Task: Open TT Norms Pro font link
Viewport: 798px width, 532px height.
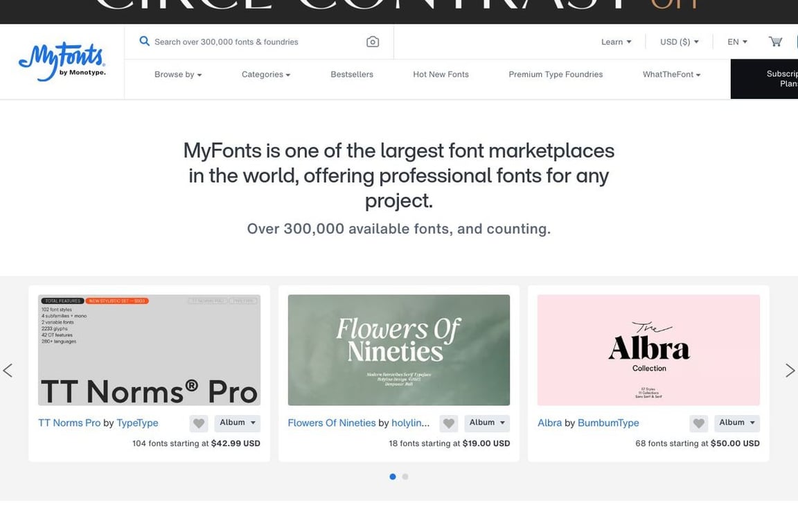Action: pos(69,423)
